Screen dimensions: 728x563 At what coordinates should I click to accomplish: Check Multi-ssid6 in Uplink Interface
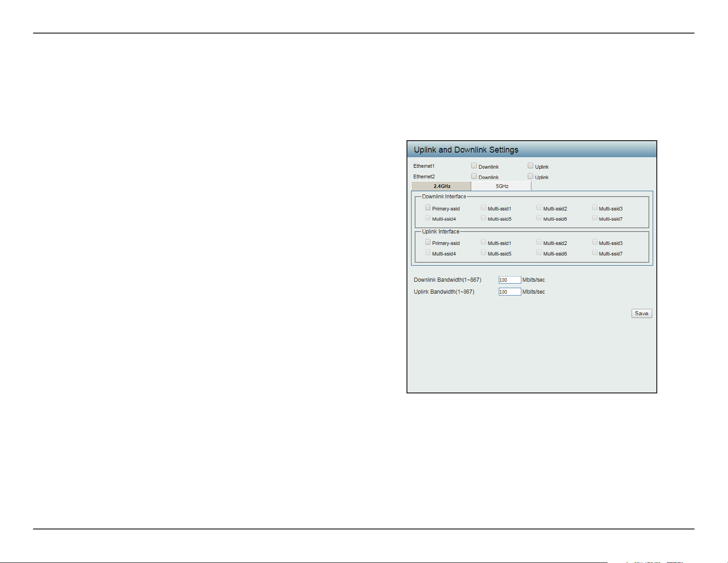539,252
